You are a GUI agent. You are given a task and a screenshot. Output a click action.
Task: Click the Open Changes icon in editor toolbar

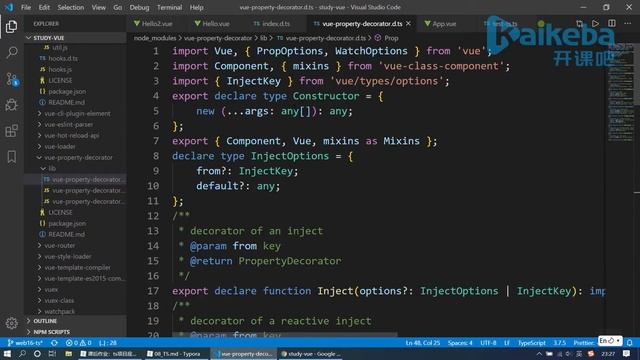(x=580, y=24)
